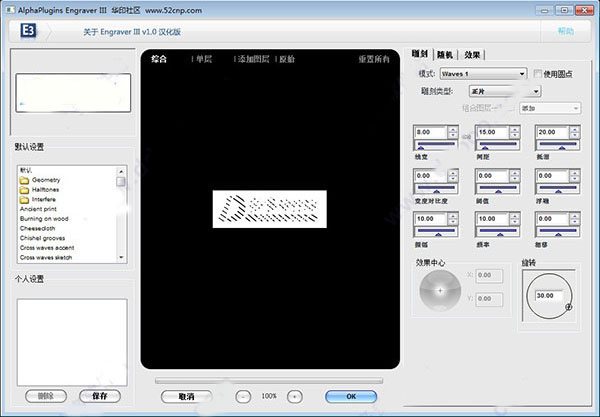Click the effect center Y field
The image size is (600, 417).
[x=489, y=299]
